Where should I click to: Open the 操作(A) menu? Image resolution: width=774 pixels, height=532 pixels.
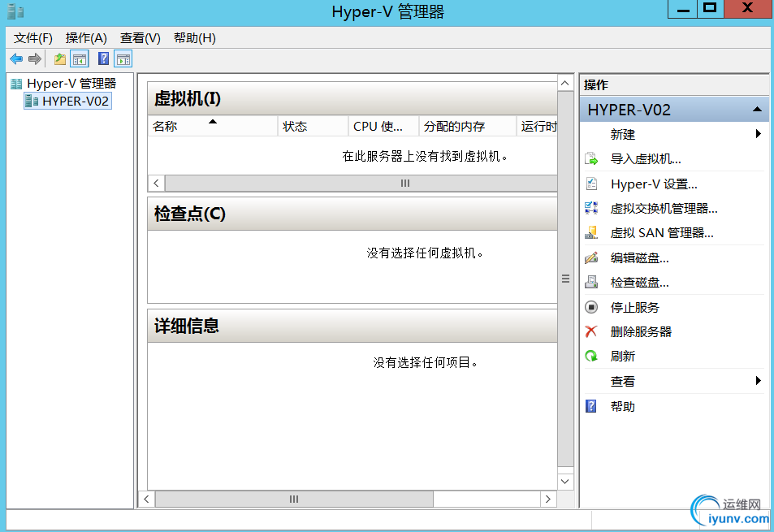coord(86,38)
